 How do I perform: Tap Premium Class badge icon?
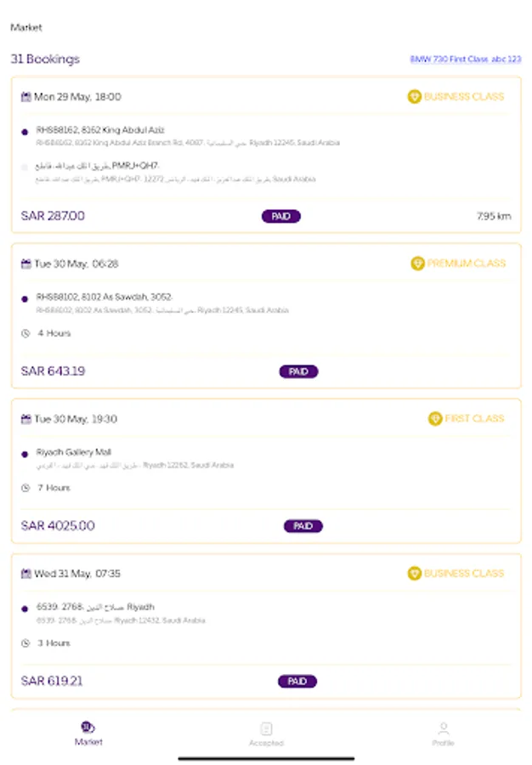click(x=417, y=263)
